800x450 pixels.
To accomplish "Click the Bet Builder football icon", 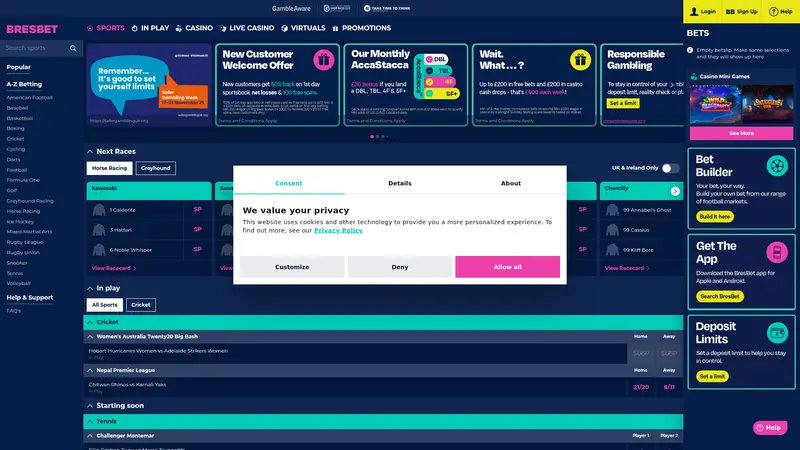I will point(777,166).
